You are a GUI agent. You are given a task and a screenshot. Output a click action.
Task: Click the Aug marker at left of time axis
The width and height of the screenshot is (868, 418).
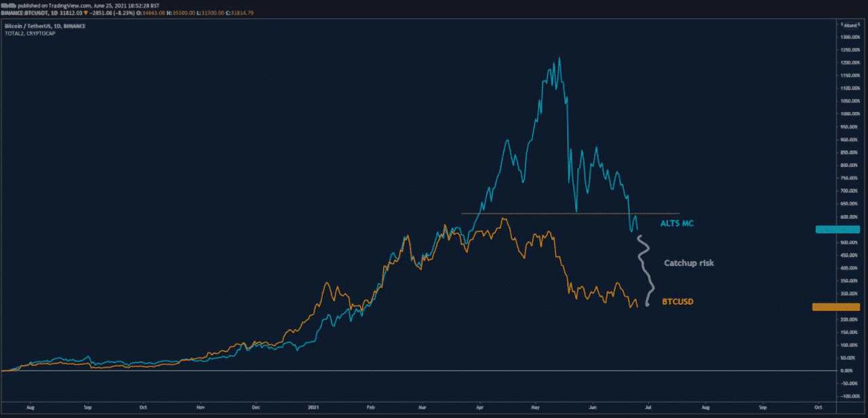point(30,408)
